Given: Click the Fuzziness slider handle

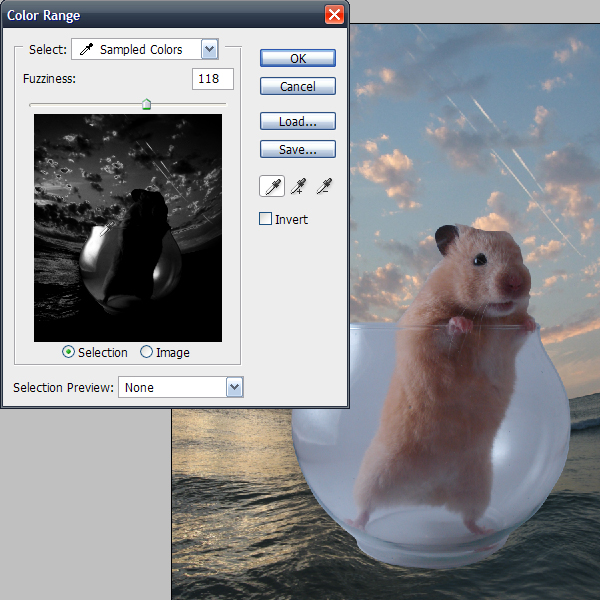Looking at the screenshot, I should pos(147,104).
